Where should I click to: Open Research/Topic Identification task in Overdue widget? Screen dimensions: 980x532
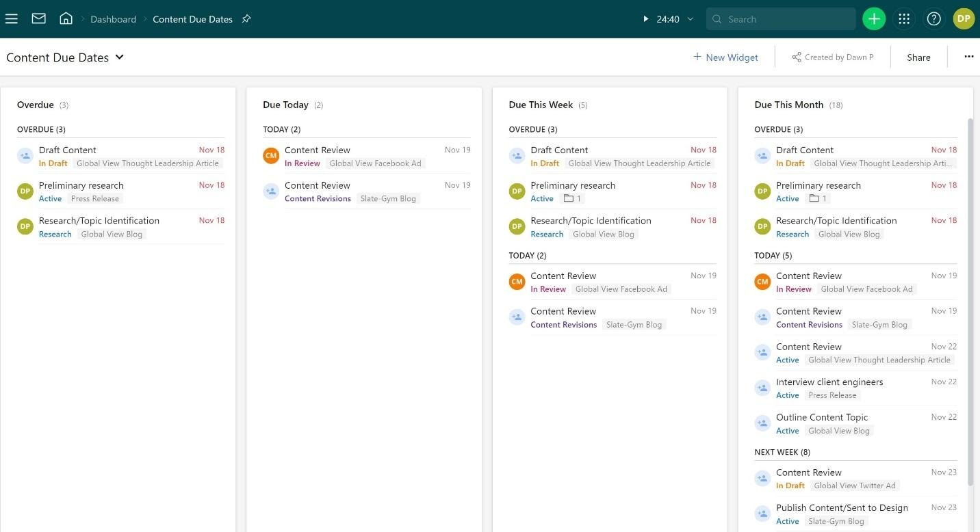pos(99,220)
